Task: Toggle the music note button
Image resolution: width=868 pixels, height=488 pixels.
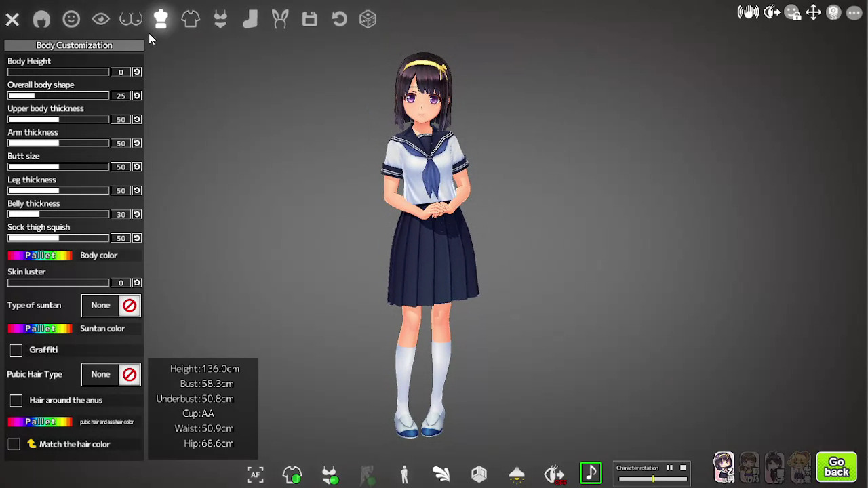Action: [591, 473]
